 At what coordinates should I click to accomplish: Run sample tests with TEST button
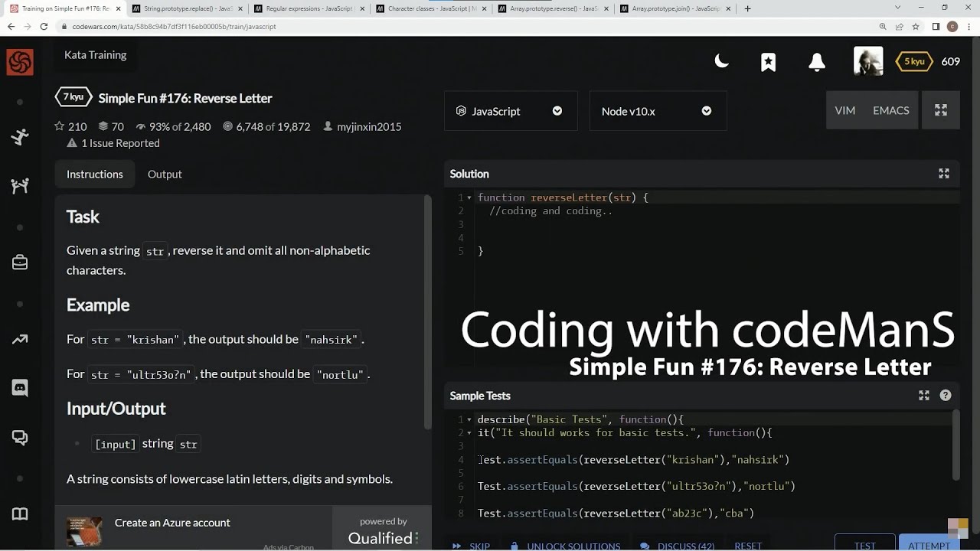coord(864,543)
